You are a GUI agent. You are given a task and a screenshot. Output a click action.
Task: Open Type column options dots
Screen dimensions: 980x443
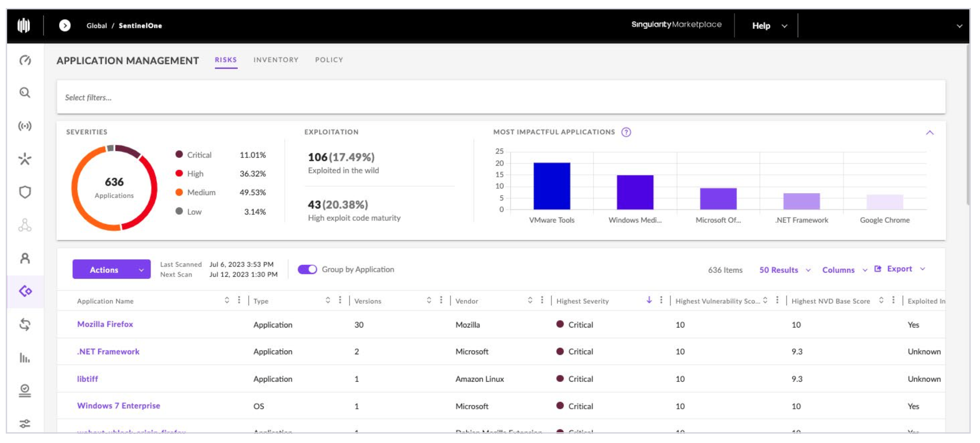click(x=340, y=300)
